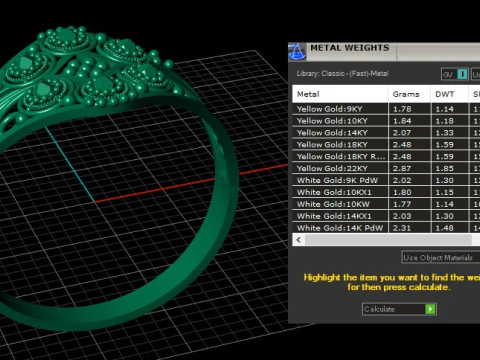Sort table by Metal column header
The width and height of the screenshot is (480, 360).
[340, 94]
